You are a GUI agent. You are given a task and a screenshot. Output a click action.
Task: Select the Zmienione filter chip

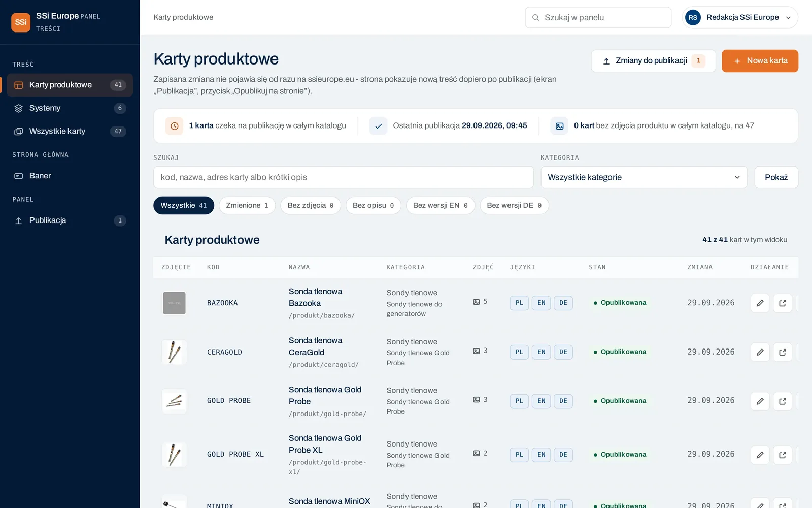(x=247, y=205)
